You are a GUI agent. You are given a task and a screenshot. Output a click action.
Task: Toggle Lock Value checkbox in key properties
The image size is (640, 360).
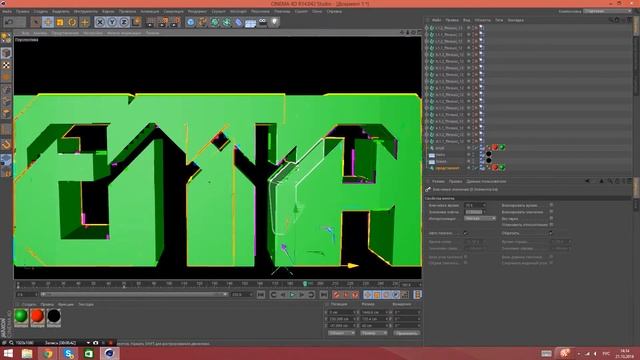coord(551,212)
